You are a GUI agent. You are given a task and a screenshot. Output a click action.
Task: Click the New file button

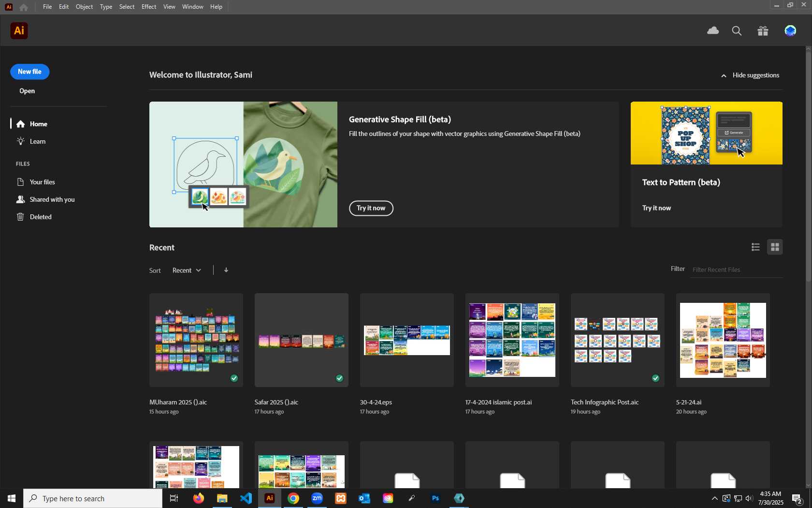click(x=29, y=72)
